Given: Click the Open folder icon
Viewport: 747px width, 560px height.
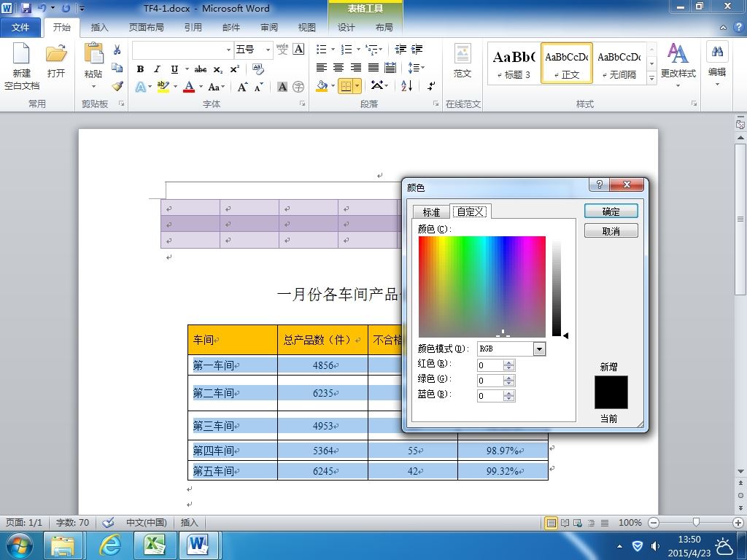Looking at the screenshot, I should 56,52.
